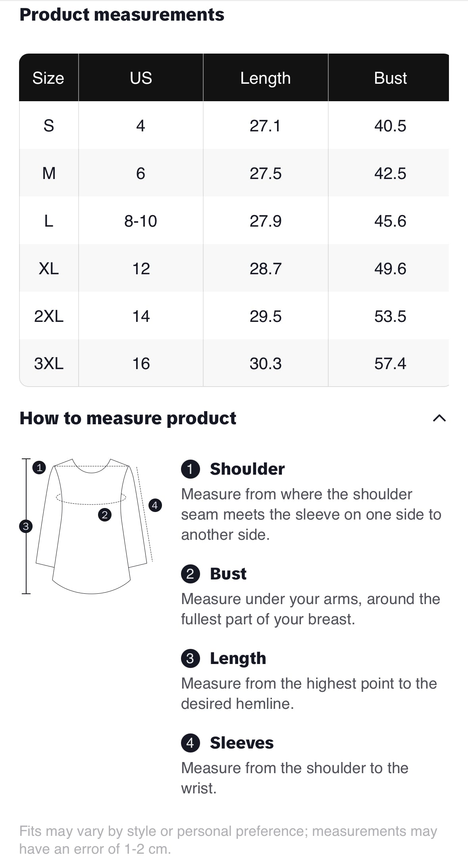Tap marker 4 next to the sleeve
Image resolution: width=468 pixels, height=868 pixels.
[x=155, y=505]
